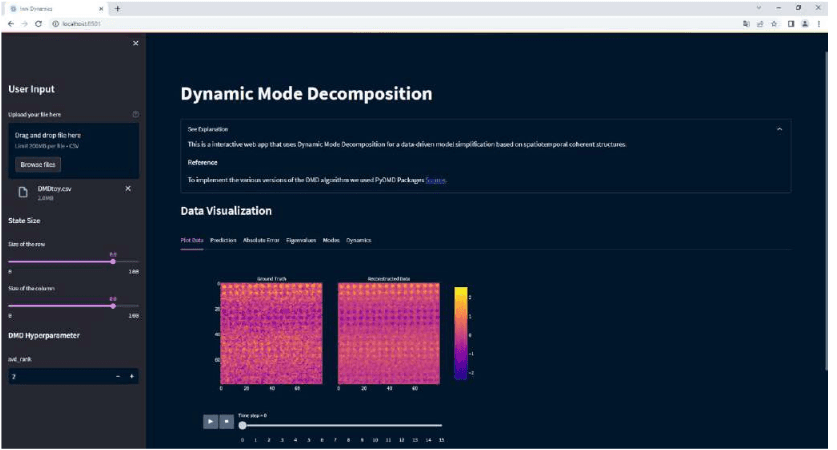Increase svd_rank with the plus button
Viewport: 837px width, 450px height.
click(132, 376)
